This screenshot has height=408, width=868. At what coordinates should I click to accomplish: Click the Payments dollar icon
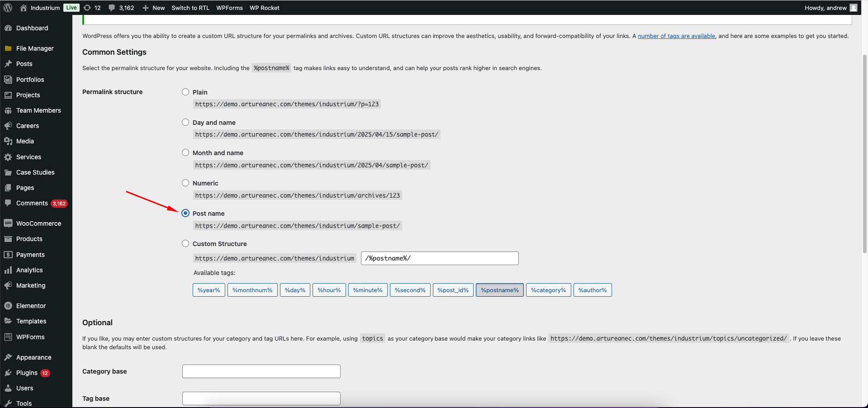click(x=8, y=255)
